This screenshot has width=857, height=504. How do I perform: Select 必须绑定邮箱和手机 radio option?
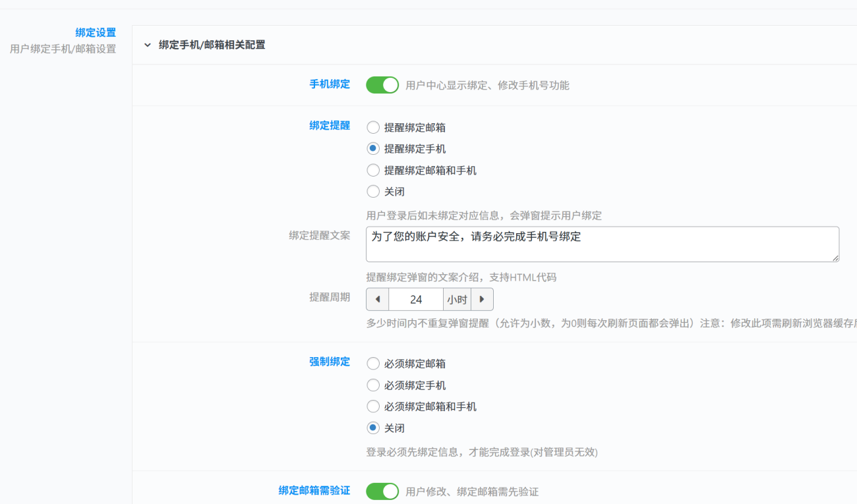[373, 406]
